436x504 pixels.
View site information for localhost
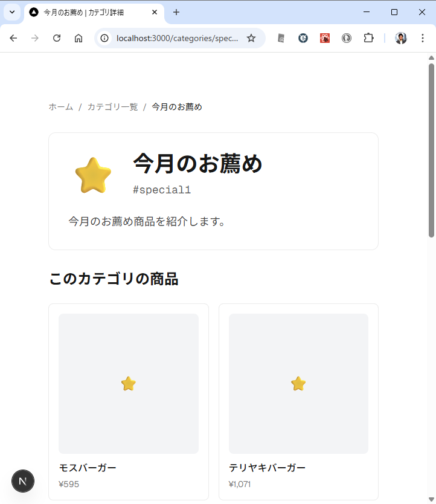click(x=104, y=38)
